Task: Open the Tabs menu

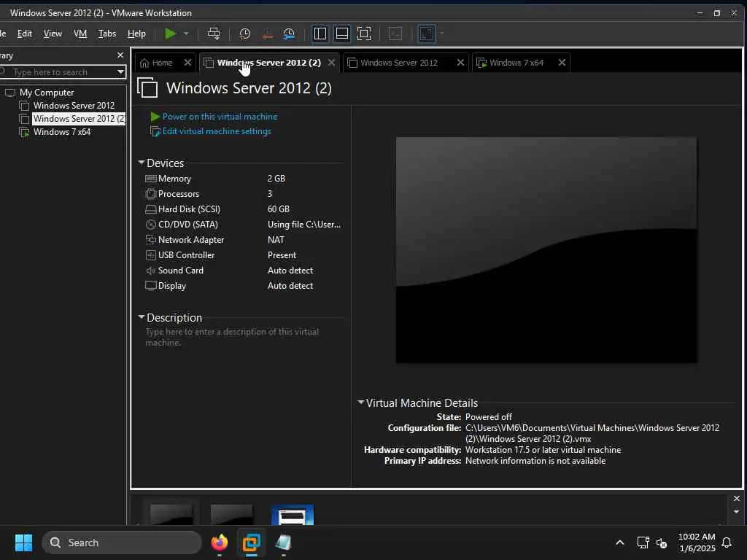Action: coord(107,34)
